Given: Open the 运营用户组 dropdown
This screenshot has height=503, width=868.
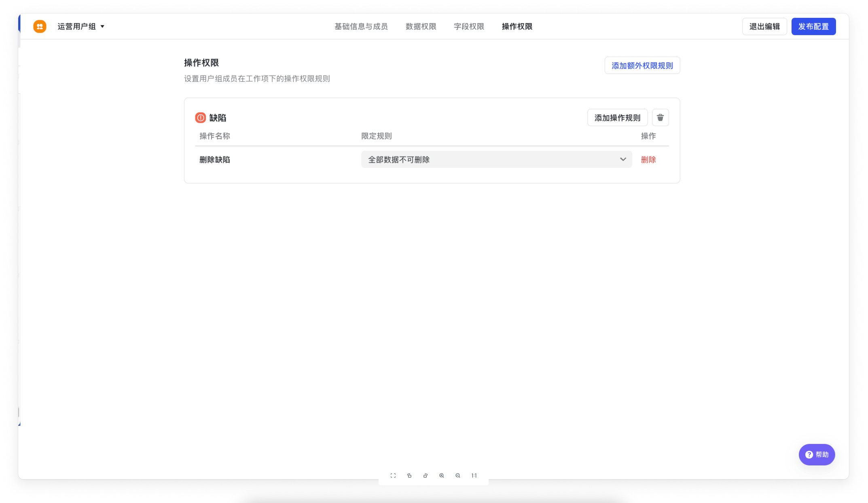Looking at the screenshot, I should (81, 26).
